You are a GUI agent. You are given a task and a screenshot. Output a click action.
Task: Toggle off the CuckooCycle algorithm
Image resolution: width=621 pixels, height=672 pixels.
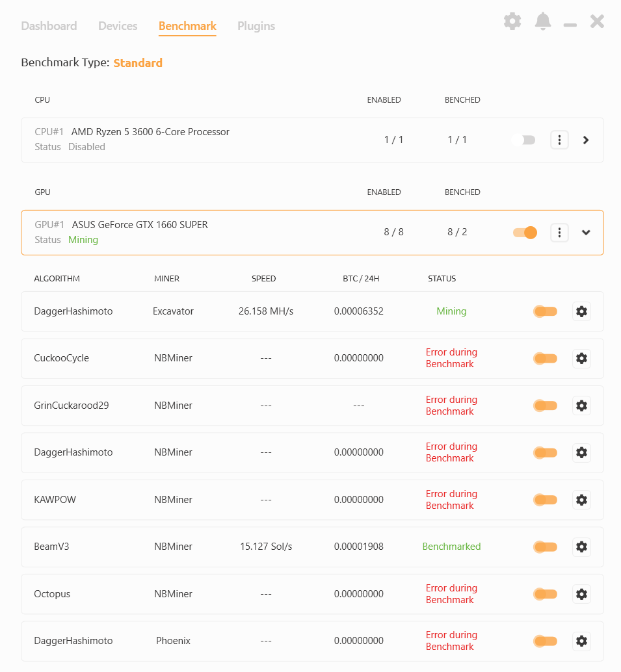click(x=545, y=358)
